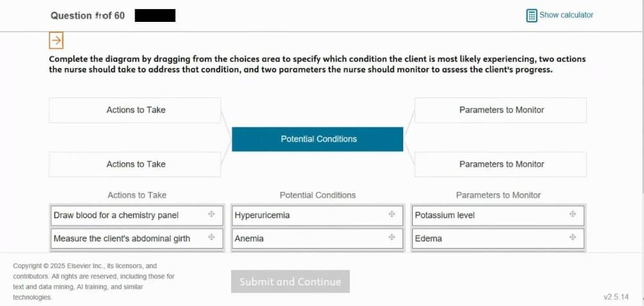The width and height of the screenshot is (644, 306).
Task: Click the upper Parameters to Monitor drop box
Action: 500,110
